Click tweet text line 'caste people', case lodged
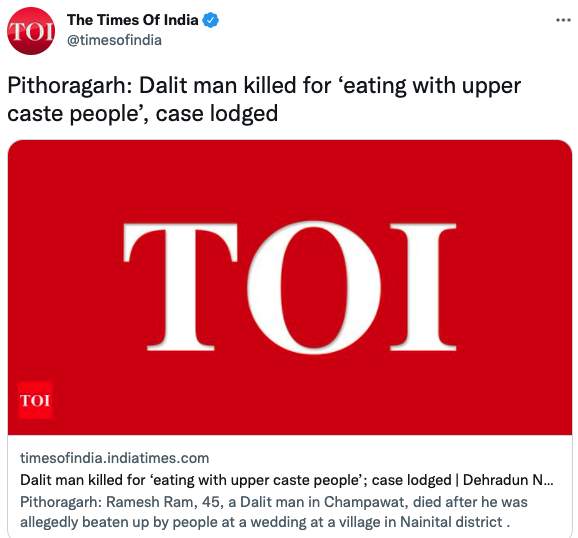The height and width of the screenshot is (538, 578). pos(143,113)
